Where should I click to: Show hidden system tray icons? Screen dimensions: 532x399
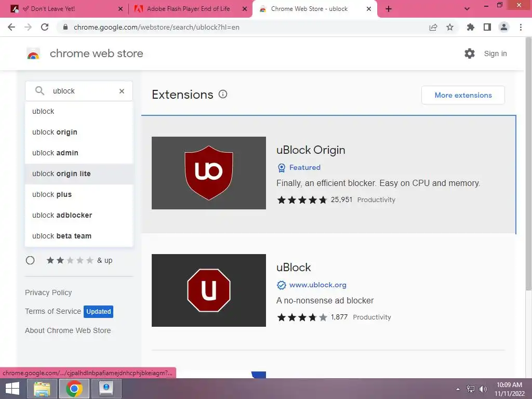pyautogui.click(x=458, y=389)
